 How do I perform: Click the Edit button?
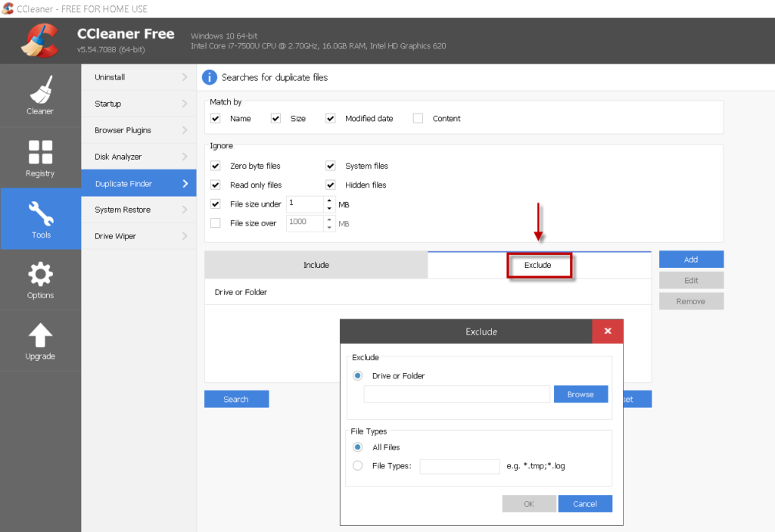pos(691,280)
